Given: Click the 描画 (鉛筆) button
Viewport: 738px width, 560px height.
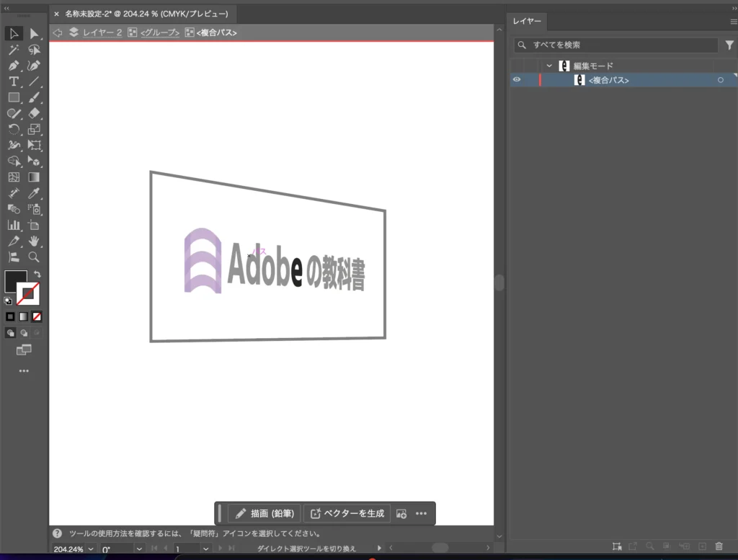Looking at the screenshot, I should (x=263, y=513).
